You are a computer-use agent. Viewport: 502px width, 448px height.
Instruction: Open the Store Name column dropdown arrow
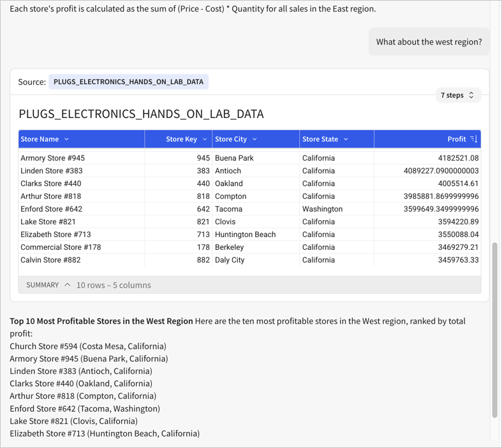(66, 139)
